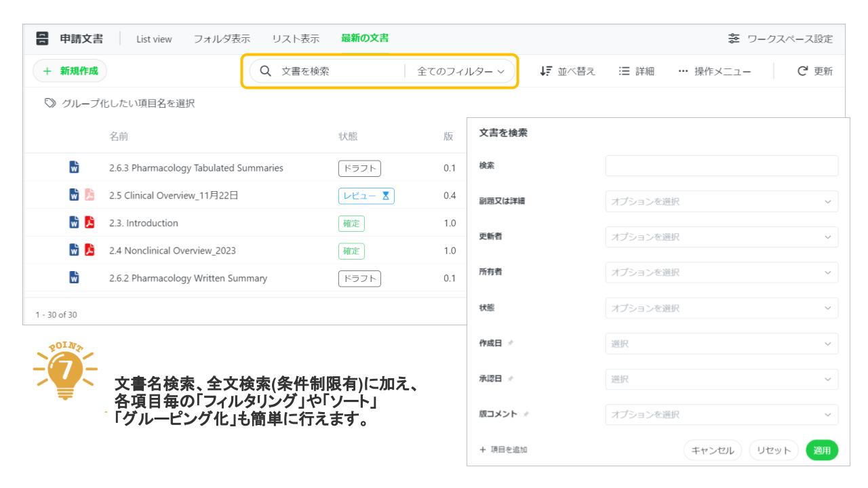Image resolution: width=868 pixels, height=488 pixels.
Task: Click the 確定 status of 2.4 Nonclinical Overview_2023
Action: click(x=351, y=251)
